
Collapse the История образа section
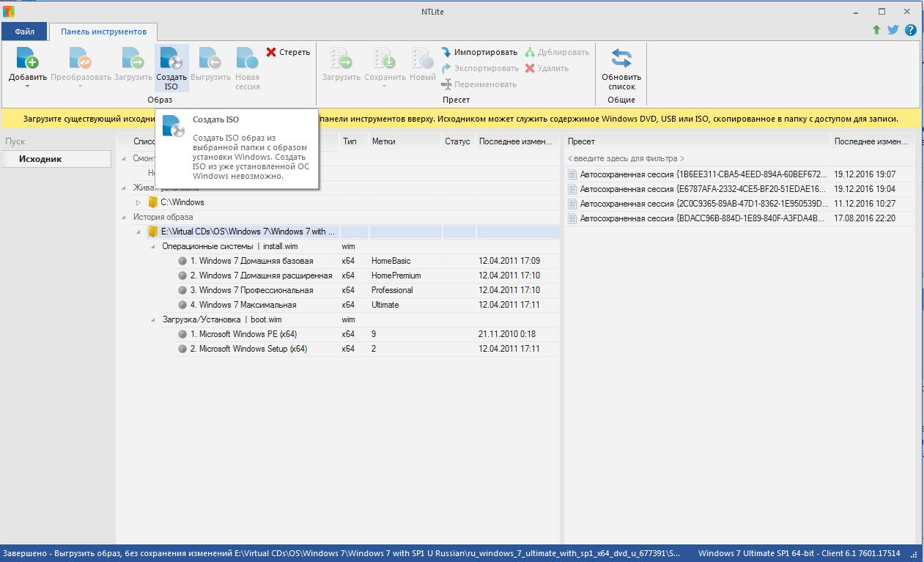123,217
